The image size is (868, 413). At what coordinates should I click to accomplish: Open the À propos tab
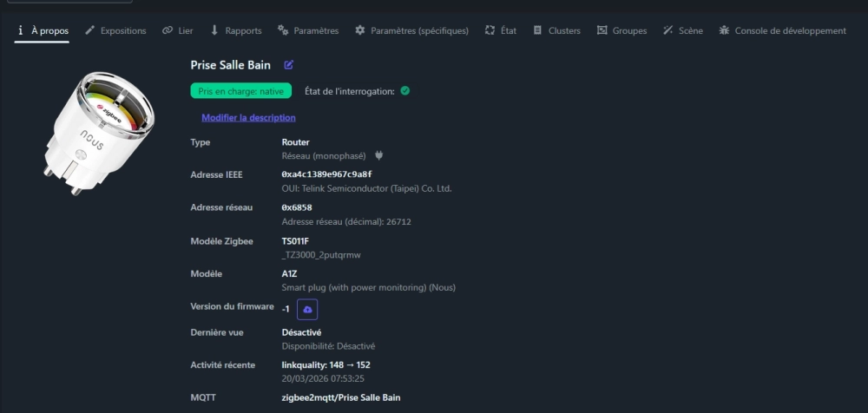[42, 31]
